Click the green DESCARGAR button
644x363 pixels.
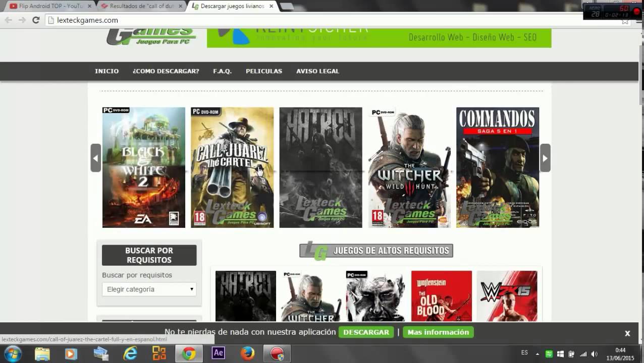[x=366, y=332]
